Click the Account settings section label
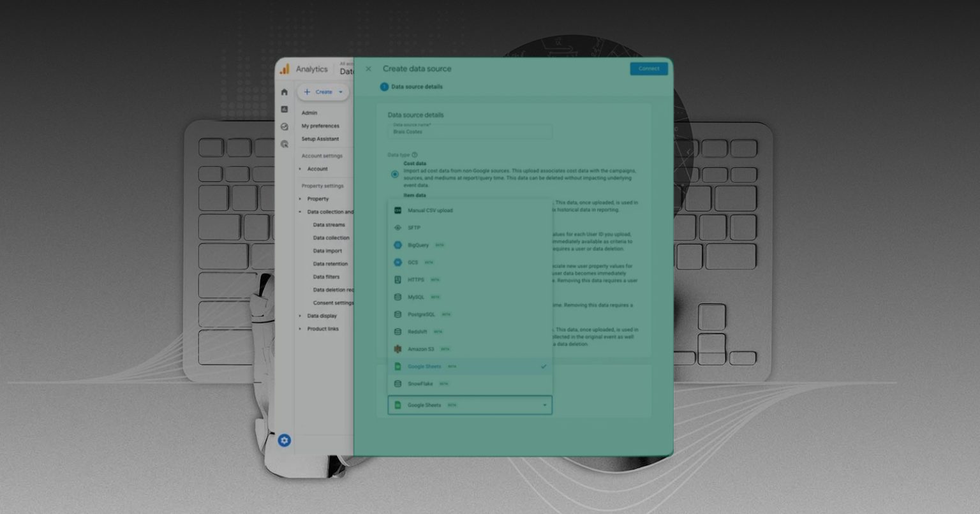This screenshot has width=980, height=514. (x=322, y=156)
